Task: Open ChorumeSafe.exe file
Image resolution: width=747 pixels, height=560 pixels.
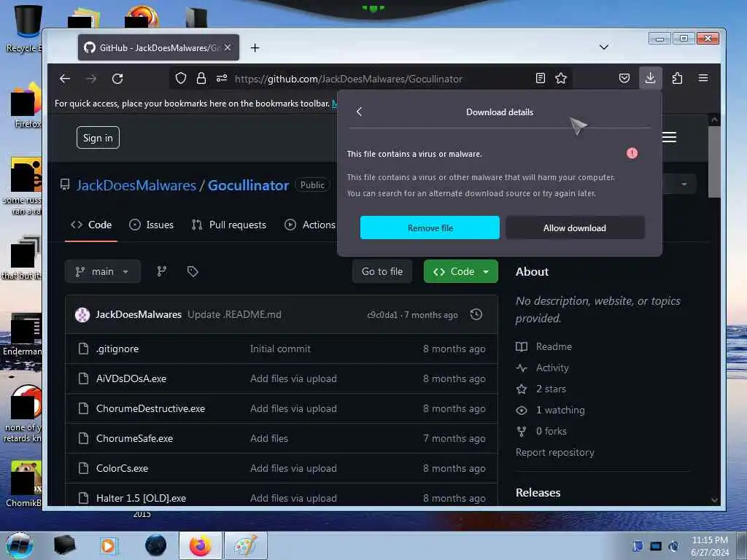Action: pyautogui.click(x=134, y=438)
